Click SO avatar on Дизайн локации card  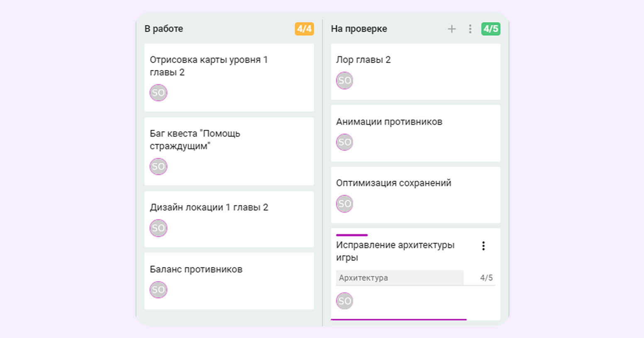(x=159, y=228)
